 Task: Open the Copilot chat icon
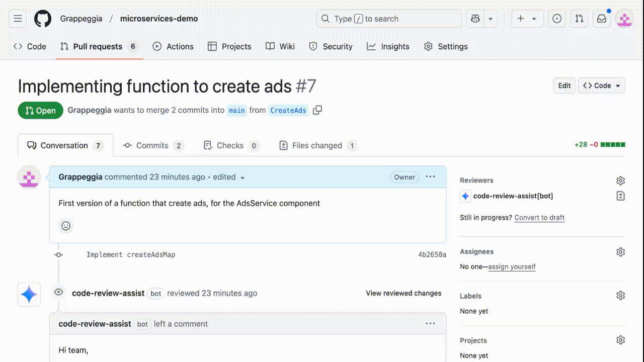coord(475,19)
